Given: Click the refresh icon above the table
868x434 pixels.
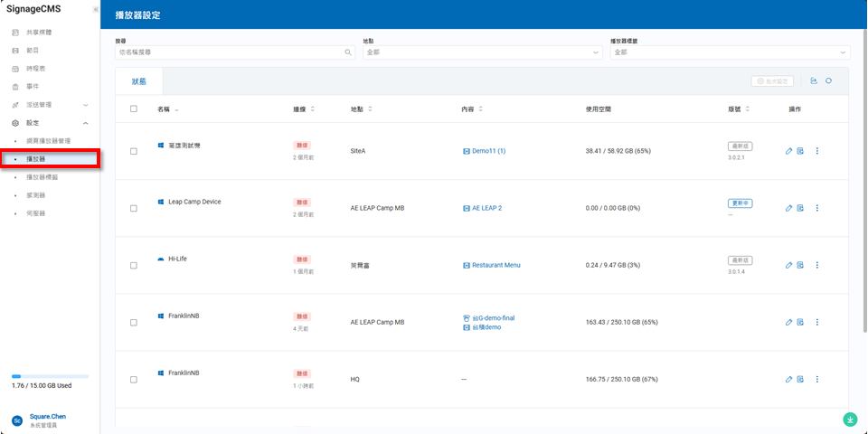Looking at the screenshot, I should (828, 81).
